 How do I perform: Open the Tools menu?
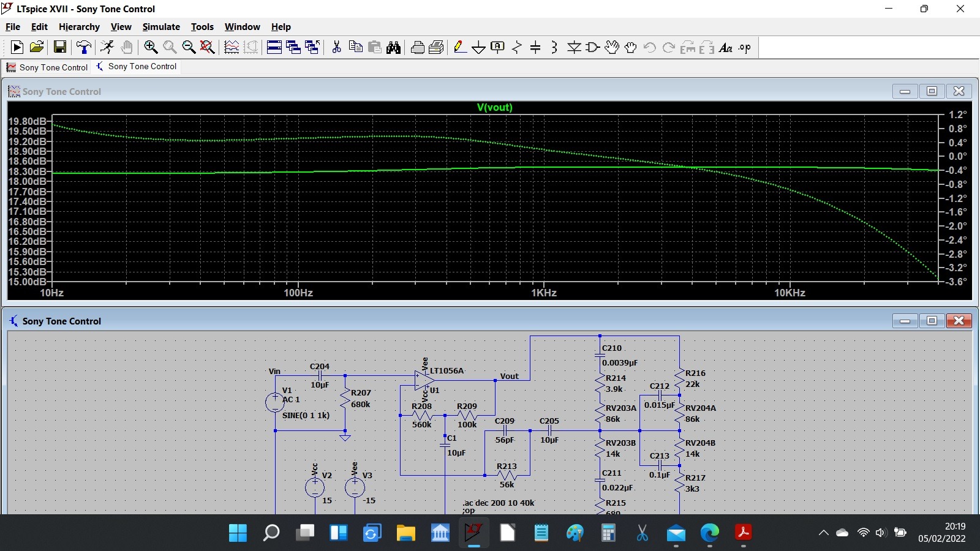pos(202,27)
